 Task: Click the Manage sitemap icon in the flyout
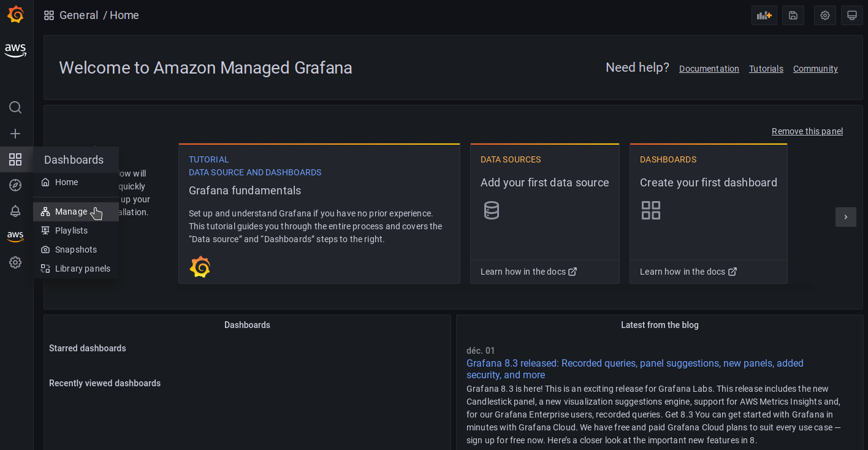(x=45, y=212)
